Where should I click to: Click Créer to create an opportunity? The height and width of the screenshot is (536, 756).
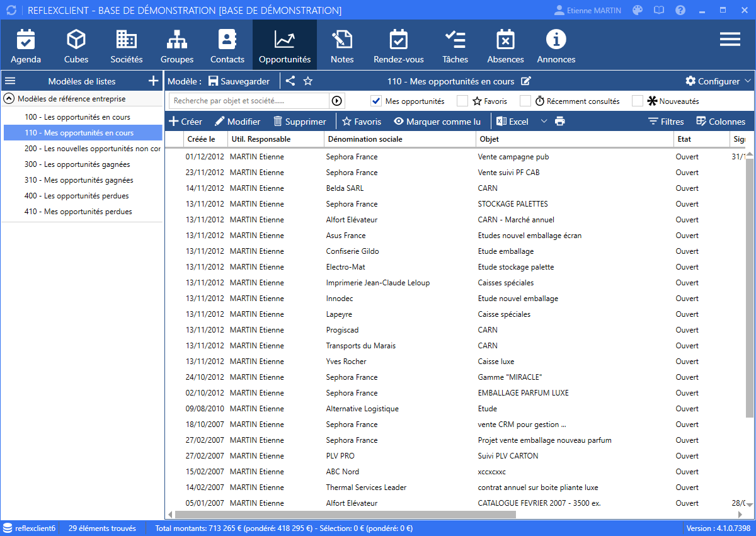(185, 121)
